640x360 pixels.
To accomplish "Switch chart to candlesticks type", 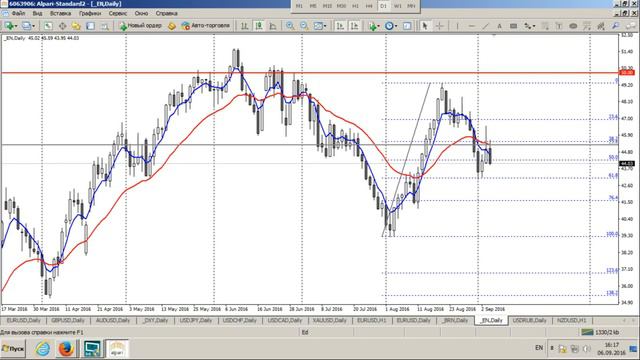I will [x=259, y=26].
